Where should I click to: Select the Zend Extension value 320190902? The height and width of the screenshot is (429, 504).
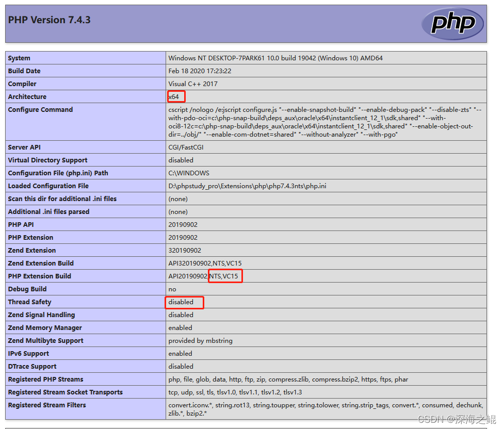pyautogui.click(x=185, y=250)
